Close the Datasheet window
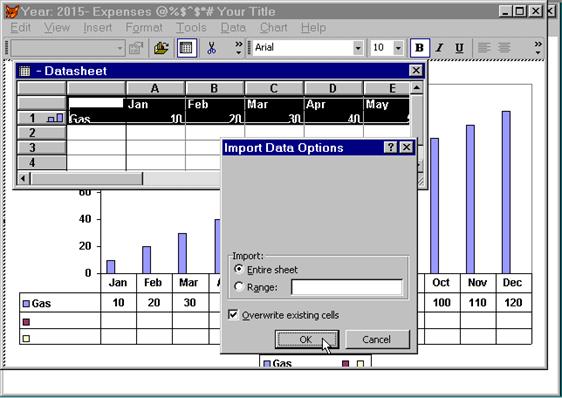The image size is (562, 398). click(416, 70)
